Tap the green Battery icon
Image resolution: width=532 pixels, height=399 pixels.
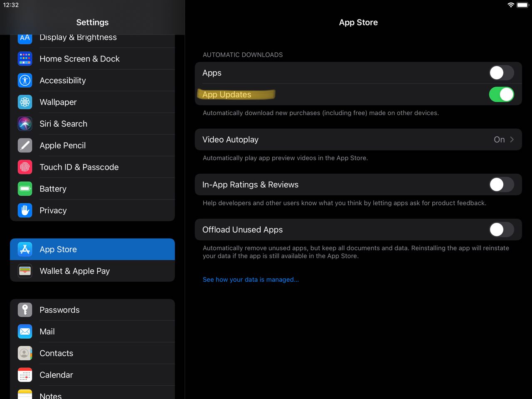[x=25, y=188]
